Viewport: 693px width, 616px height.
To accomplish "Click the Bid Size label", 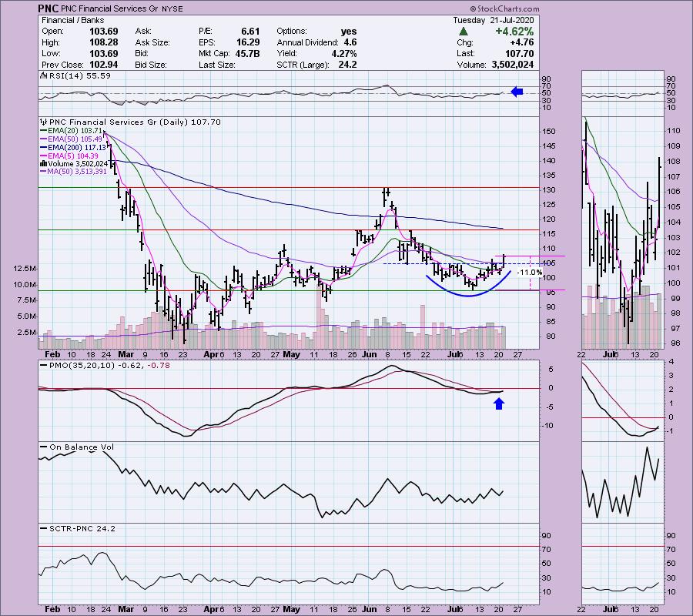I will [x=151, y=65].
